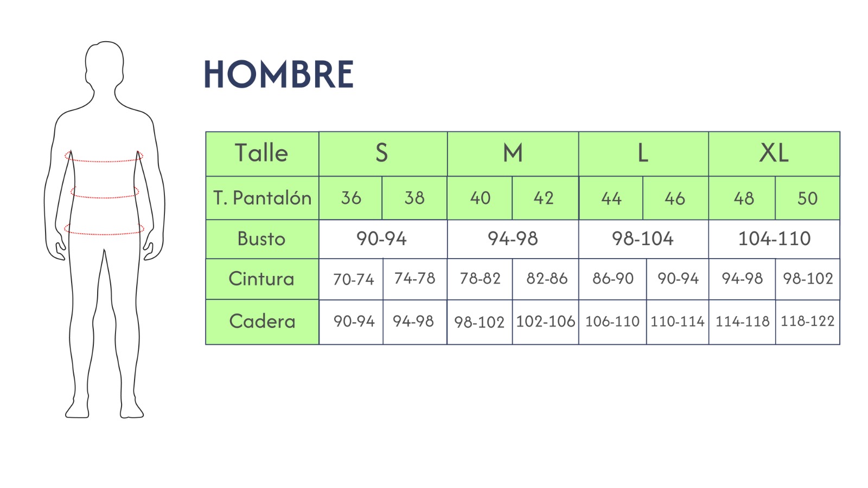
Task: Click the Busto 98-104 cell
Action: tap(643, 239)
